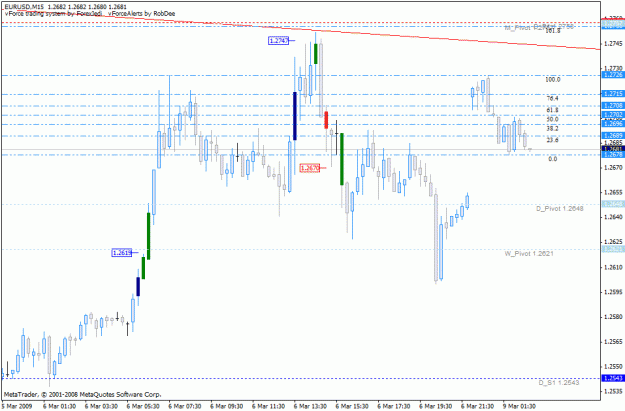This screenshot has width=625, height=411.
Task: Click the '6 Mar 05:30' time axis label
Action: 143,406
